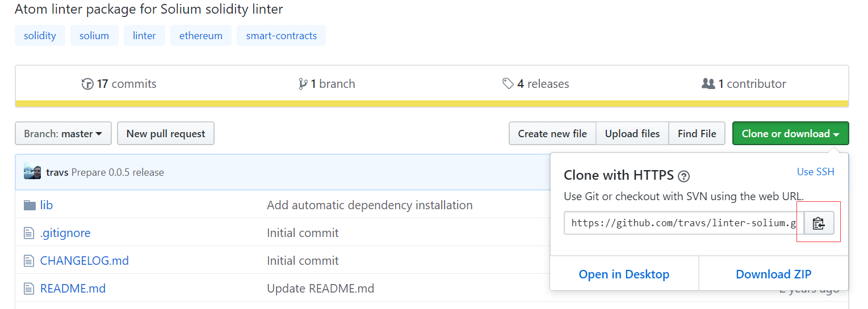Screen dimensions: 868x309
Task: Open the Branch: master dropdown
Action: click(x=63, y=134)
